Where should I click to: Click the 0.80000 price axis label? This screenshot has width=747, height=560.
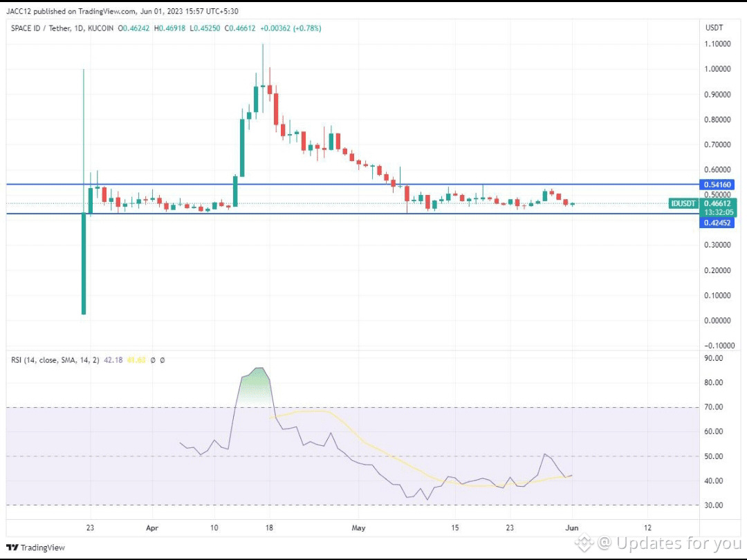(717, 120)
